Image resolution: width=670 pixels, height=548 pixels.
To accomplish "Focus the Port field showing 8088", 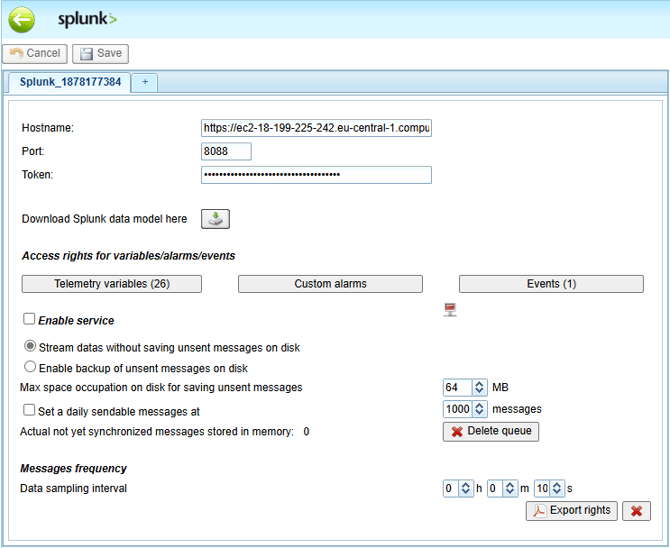I will coord(226,151).
